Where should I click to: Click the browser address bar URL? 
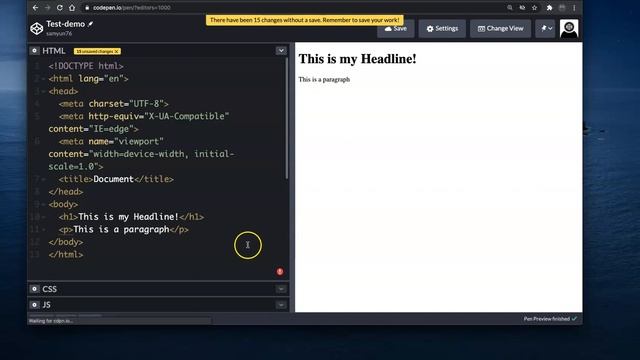pos(132,7)
